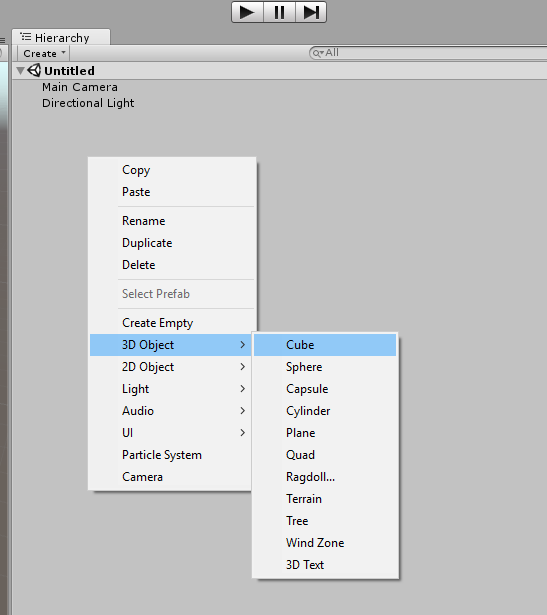Create a Capsule from the submenu

point(325,389)
